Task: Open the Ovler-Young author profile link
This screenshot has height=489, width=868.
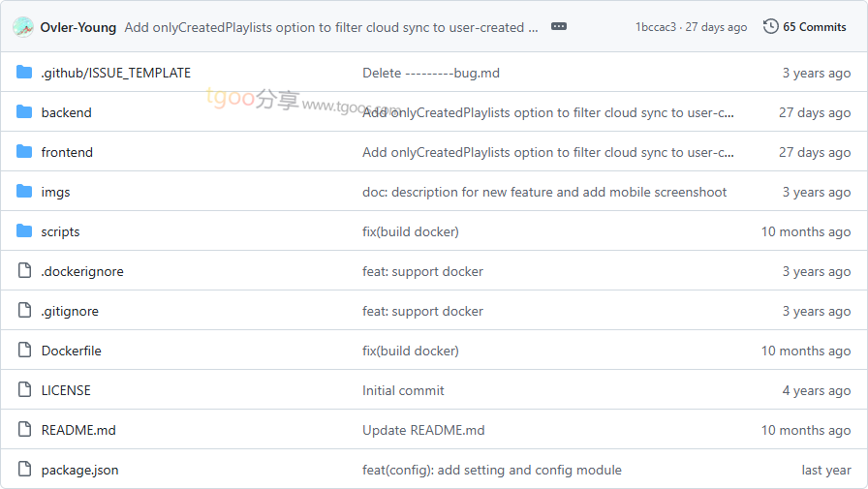Action: (x=78, y=27)
